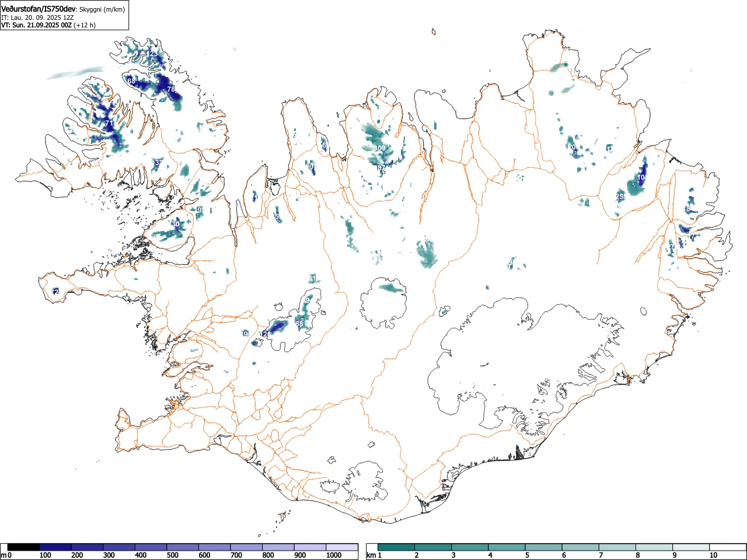Click the 10 tick label on the km legend
Image resolution: width=747 pixels, height=560 pixels.
[713, 555]
